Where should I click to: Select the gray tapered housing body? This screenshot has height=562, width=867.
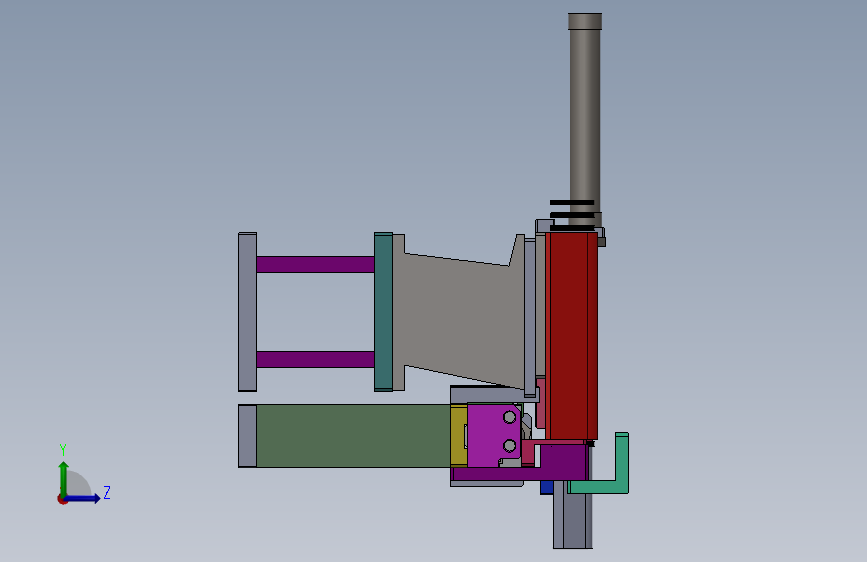(x=459, y=315)
